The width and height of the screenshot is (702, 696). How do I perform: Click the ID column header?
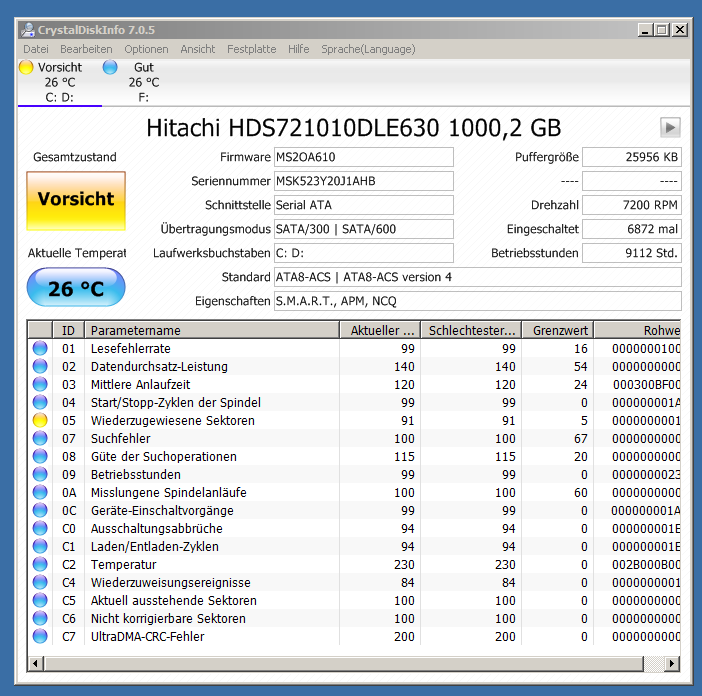68,330
